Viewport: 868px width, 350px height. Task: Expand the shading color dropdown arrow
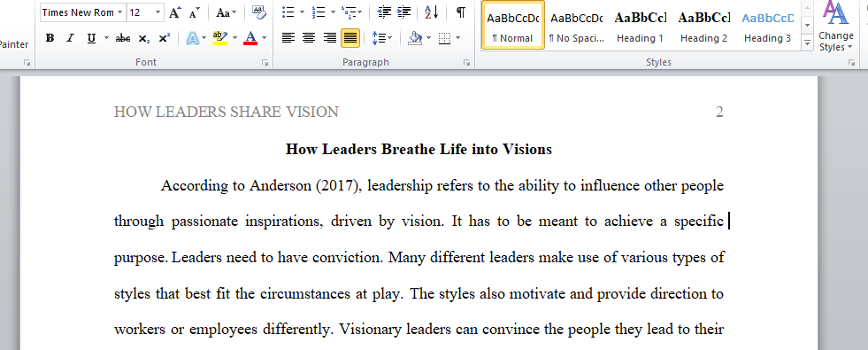point(429,38)
